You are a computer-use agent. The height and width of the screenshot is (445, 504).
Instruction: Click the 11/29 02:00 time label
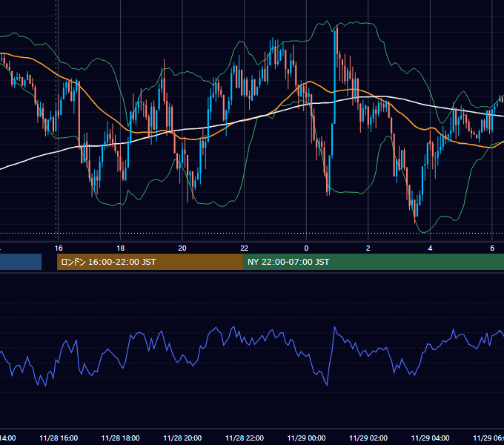[368, 438]
